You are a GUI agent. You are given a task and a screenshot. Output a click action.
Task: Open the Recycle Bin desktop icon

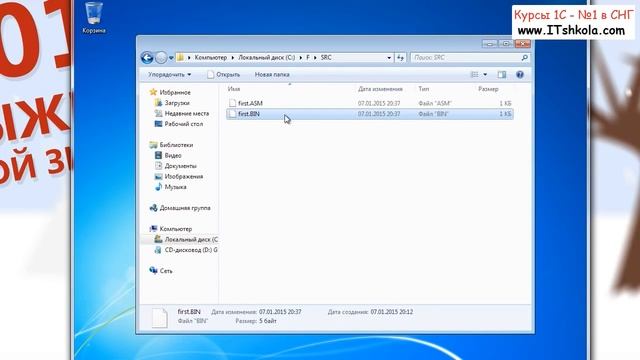pyautogui.click(x=94, y=18)
